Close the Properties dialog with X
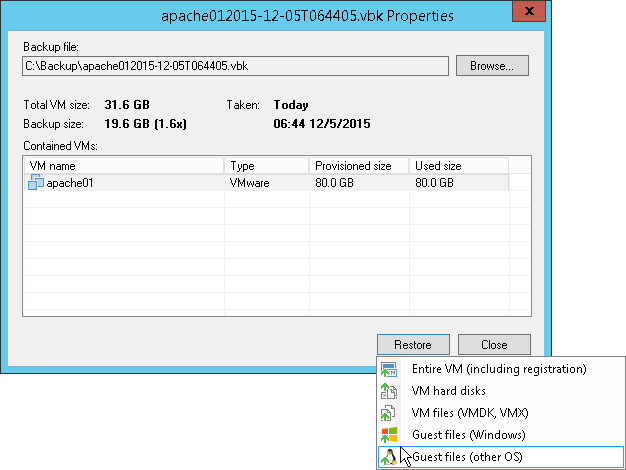Viewport: 626px width, 470px height. pos(529,11)
